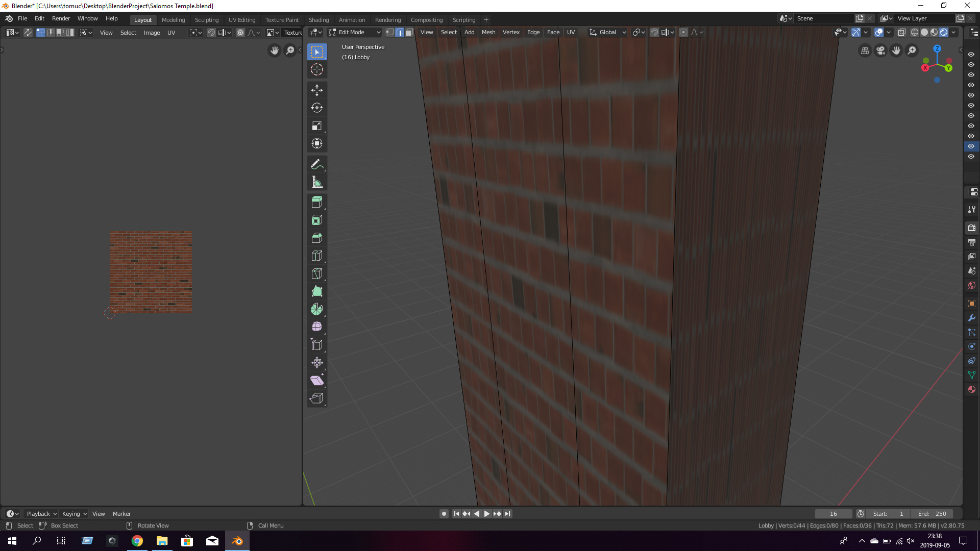Viewport: 980px width, 551px height.
Task: Open the Global transform orientation dropdown
Action: [607, 32]
